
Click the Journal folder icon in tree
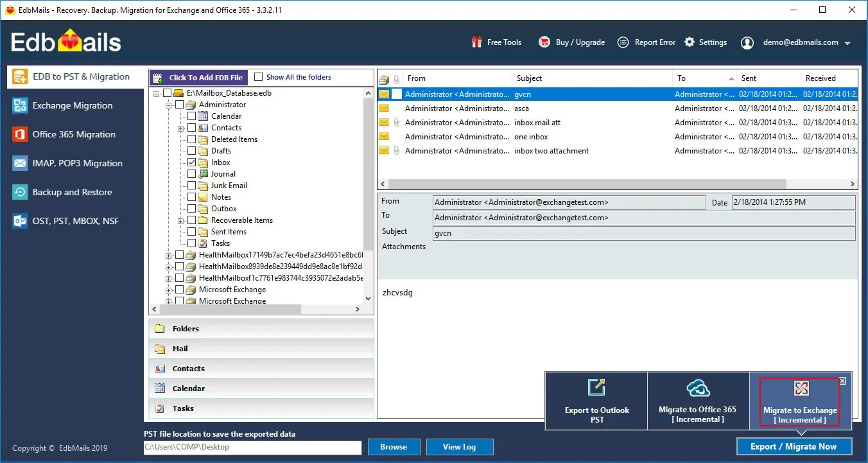tap(203, 174)
